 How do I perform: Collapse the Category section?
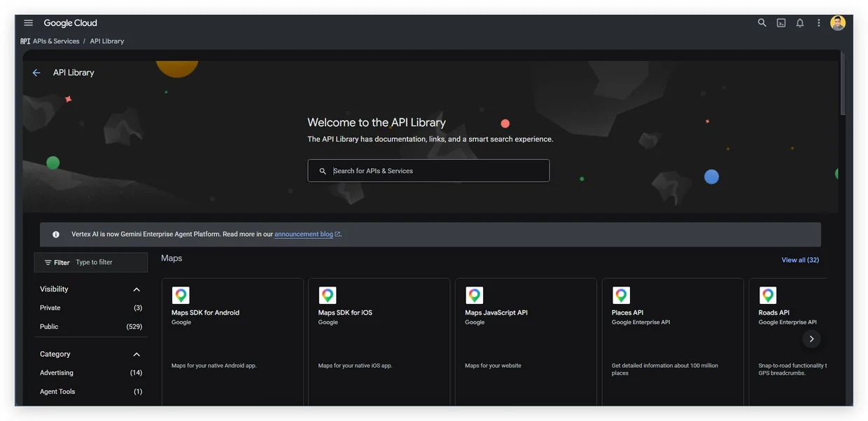(136, 354)
